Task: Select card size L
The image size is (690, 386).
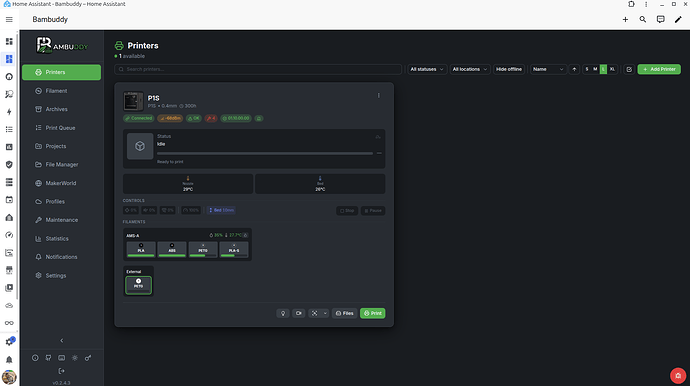Action: [603, 69]
